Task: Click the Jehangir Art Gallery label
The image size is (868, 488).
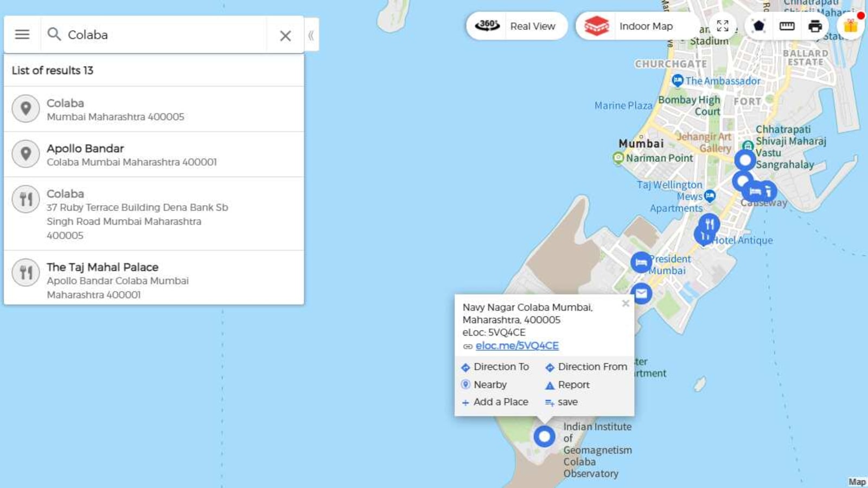Action: [704, 142]
